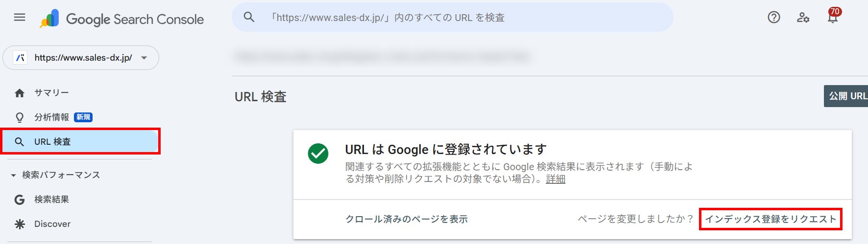Click the lightbulb icon for 分析情報

[20, 117]
